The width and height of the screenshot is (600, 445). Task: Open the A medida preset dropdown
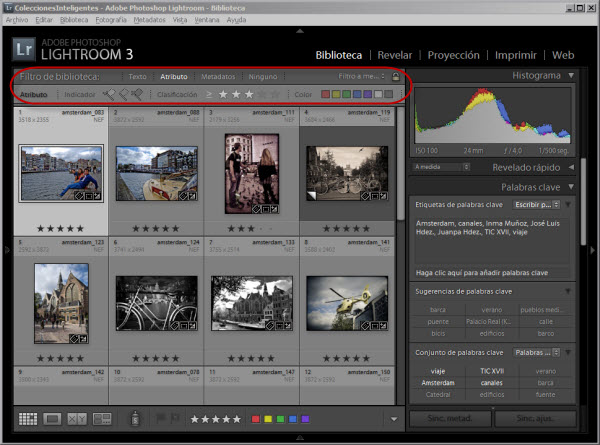pos(442,167)
